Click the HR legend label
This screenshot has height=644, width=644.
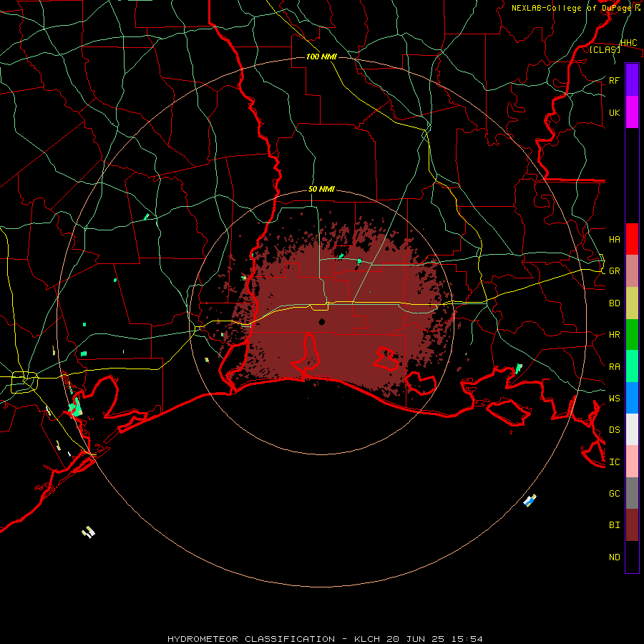pos(614,335)
